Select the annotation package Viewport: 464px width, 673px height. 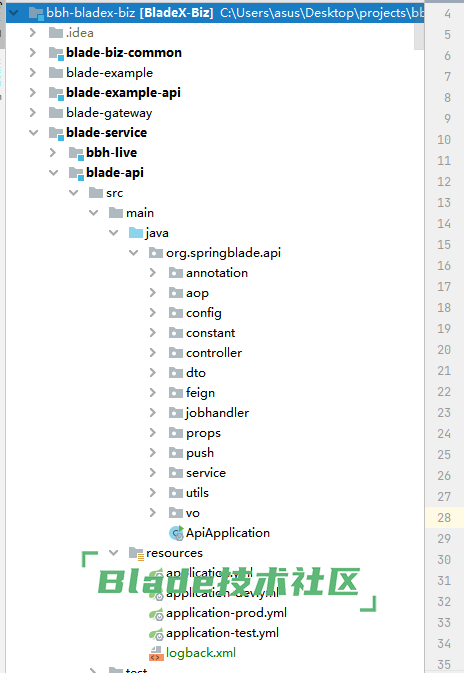(x=217, y=273)
